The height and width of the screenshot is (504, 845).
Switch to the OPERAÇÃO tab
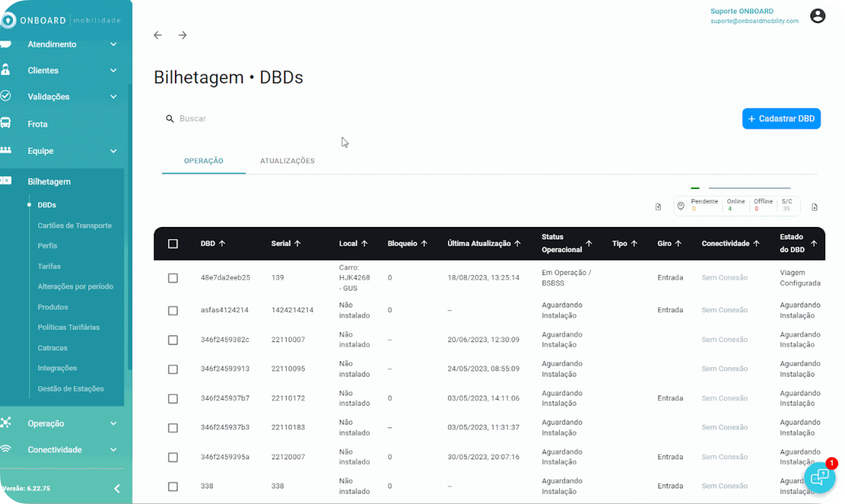[x=203, y=161]
